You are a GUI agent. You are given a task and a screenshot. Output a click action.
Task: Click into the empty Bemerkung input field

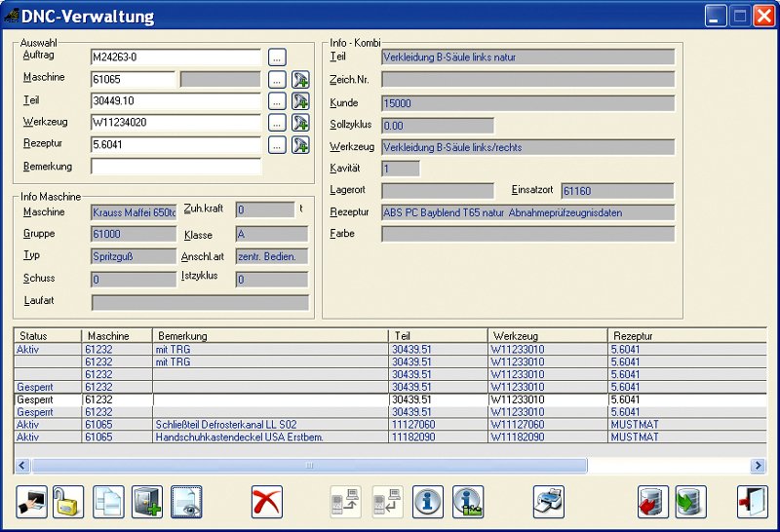pos(175,167)
